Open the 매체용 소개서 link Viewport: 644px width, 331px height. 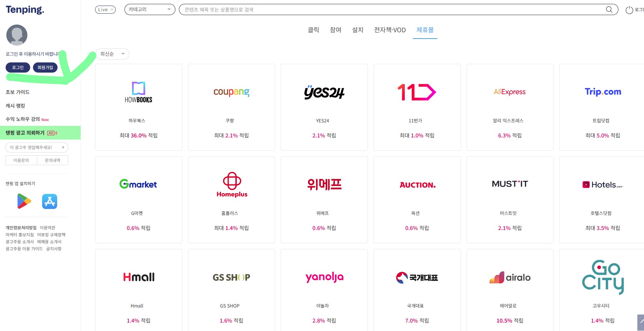point(49,242)
